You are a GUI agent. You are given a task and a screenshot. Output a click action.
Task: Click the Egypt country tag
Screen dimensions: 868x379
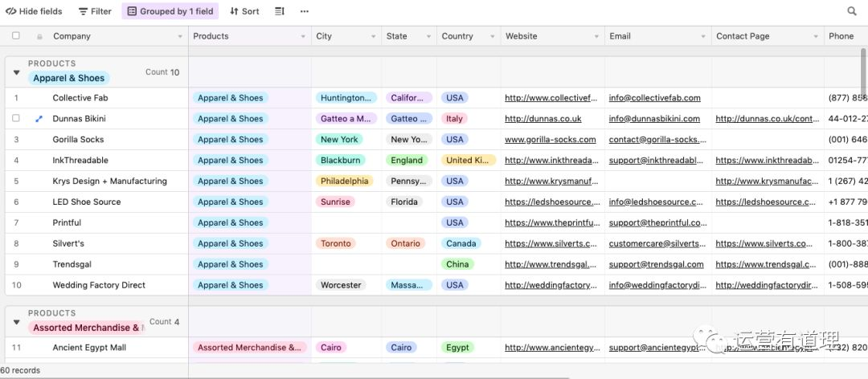tap(458, 348)
